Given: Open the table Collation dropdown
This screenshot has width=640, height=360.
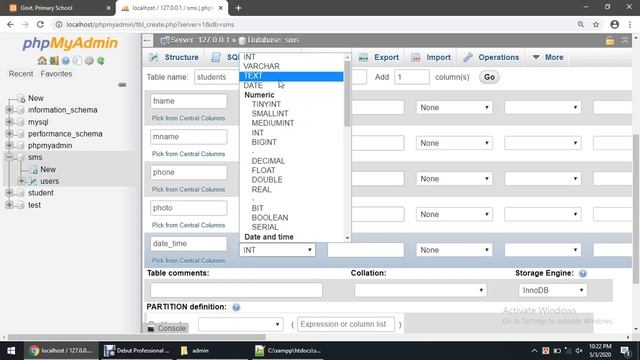Looking at the screenshot, I should coord(420,290).
